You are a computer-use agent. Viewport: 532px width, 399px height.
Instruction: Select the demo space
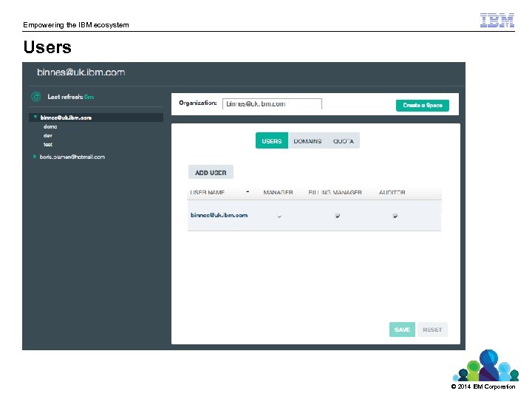tap(50, 126)
